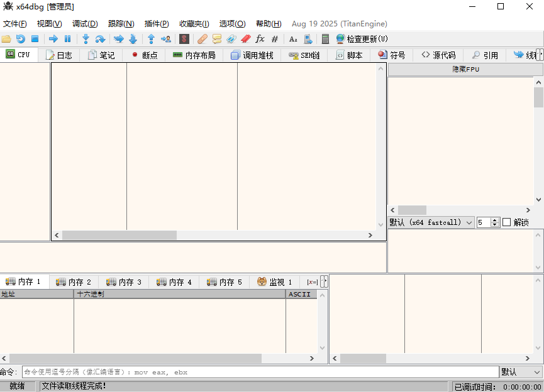Open the 调试(D) menu
Screen dimensions: 544x392
[x=85, y=24]
